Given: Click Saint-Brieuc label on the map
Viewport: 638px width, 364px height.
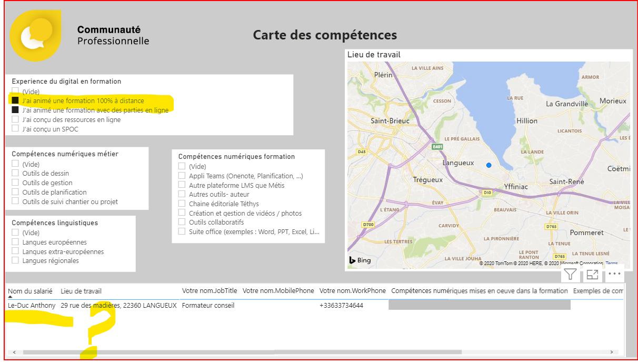Looking at the screenshot, I should pos(390,121).
